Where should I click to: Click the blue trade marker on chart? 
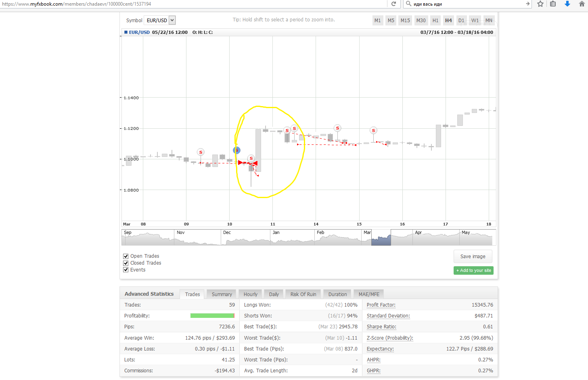coord(236,150)
